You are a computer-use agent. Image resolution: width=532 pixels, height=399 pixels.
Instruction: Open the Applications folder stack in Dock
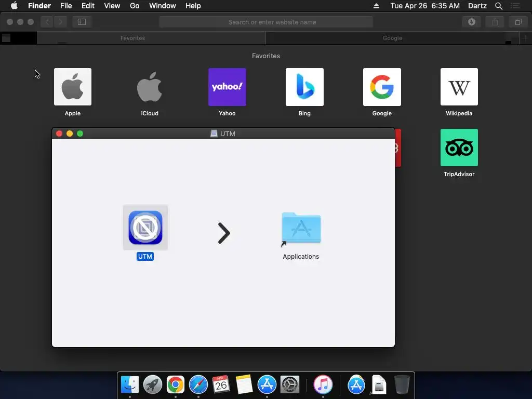coord(356,384)
